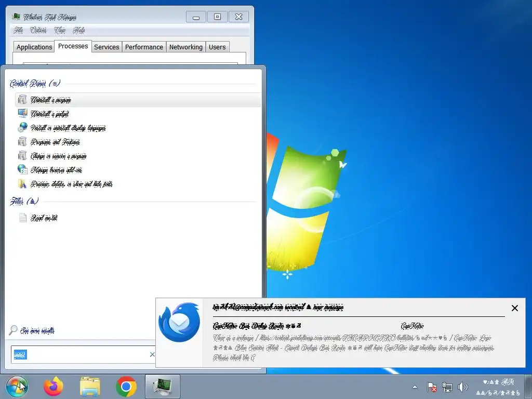Click the received new message header line
Image resolution: width=532 pixels, height=399 pixels.
tap(278, 307)
